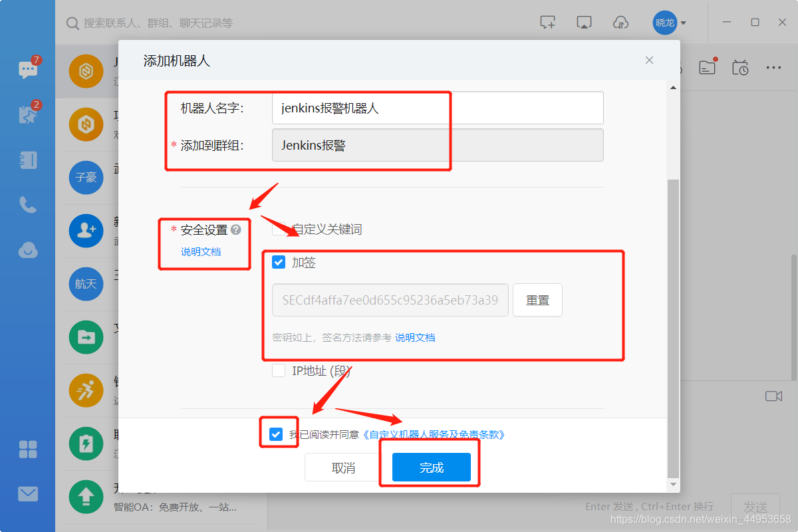Open the phone calls sidebar icon
Viewport: 798px width, 532px height.
coord(28,204)
